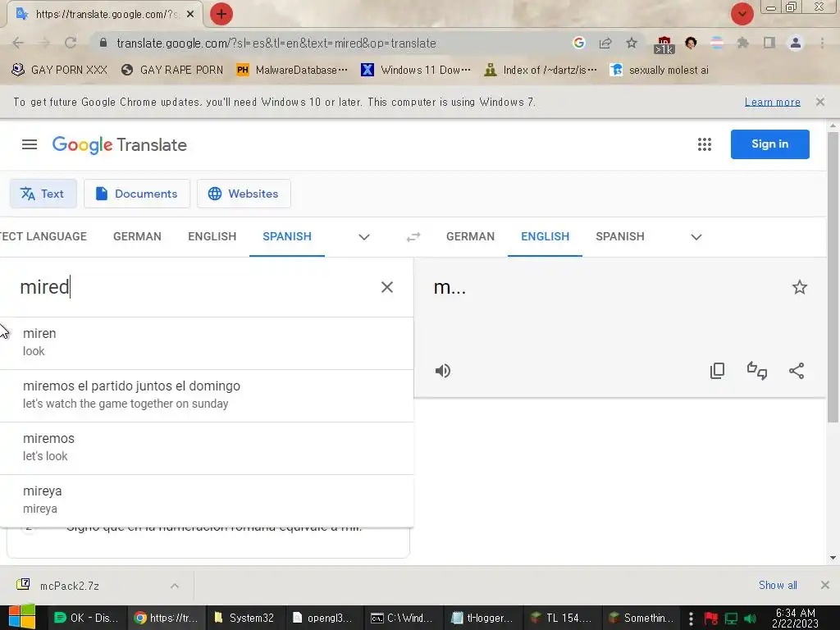Clear the source text field
Screen dimensions: 840x630
387,287
